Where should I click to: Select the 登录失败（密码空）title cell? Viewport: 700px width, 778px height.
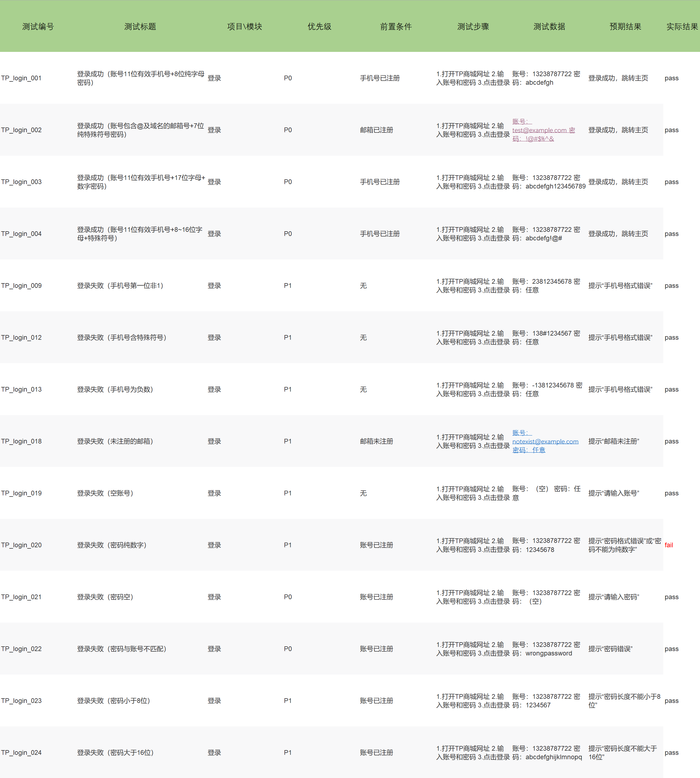point(105,597)
